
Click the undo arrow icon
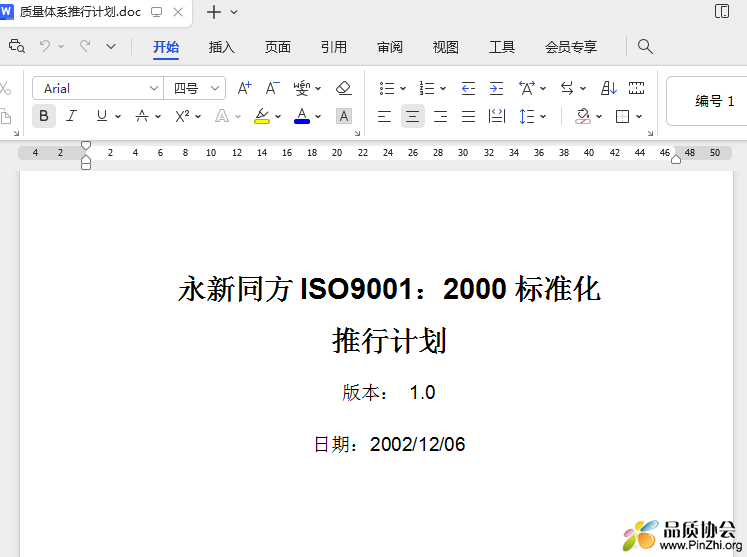pos(45,46)
